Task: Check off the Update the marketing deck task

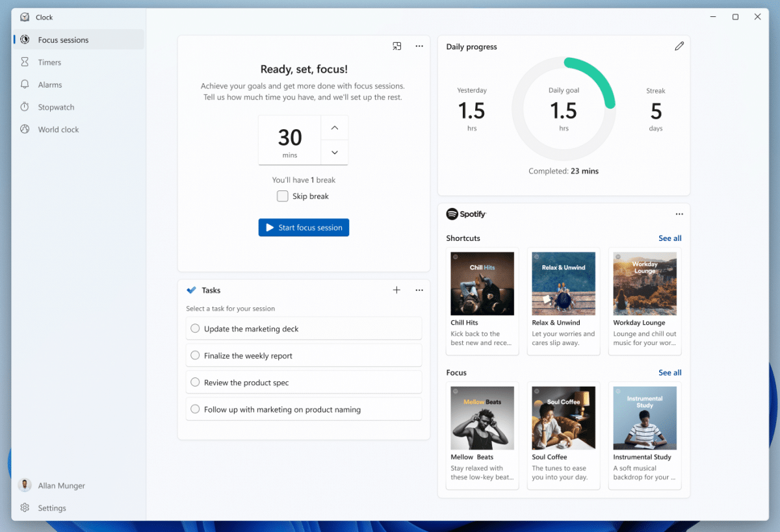Action: pyautogui.click(x=194, y=328)
